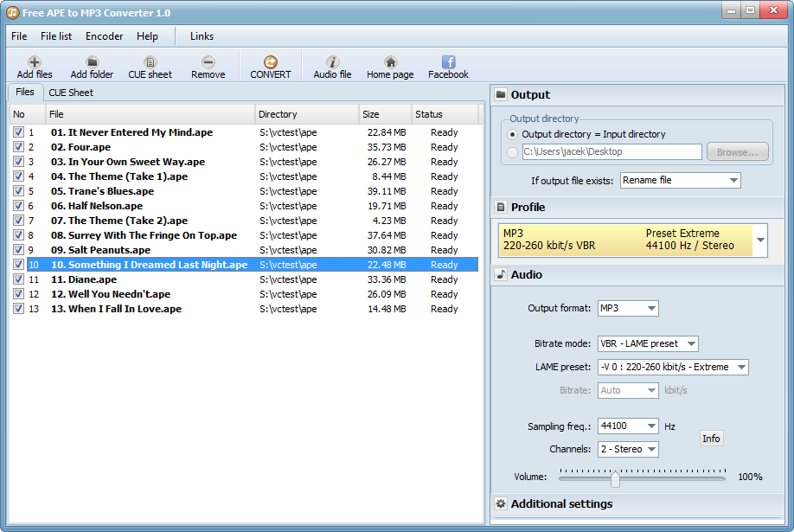794x532 pixels.
Task: Click the Profile section document icon
Action: [x=501, y=207]
